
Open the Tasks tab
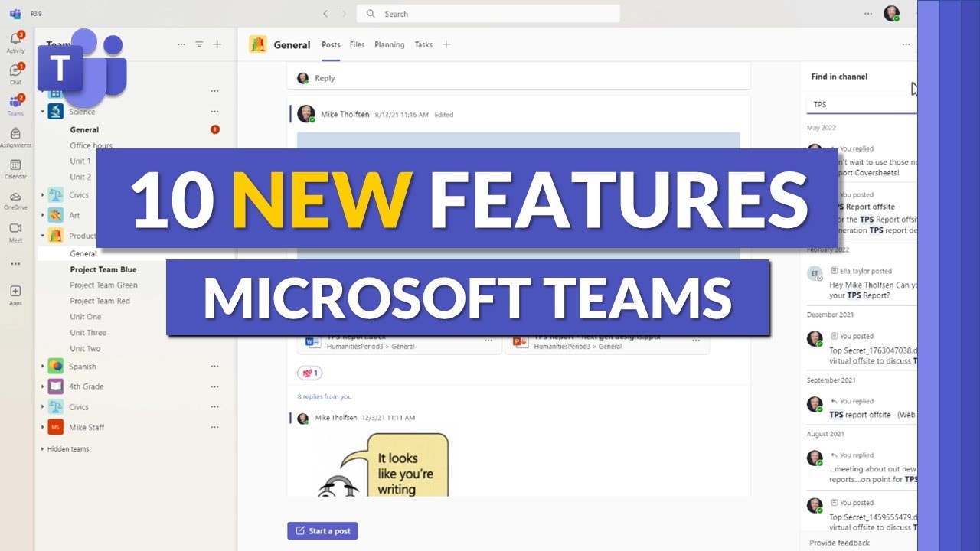pos(423,44)
